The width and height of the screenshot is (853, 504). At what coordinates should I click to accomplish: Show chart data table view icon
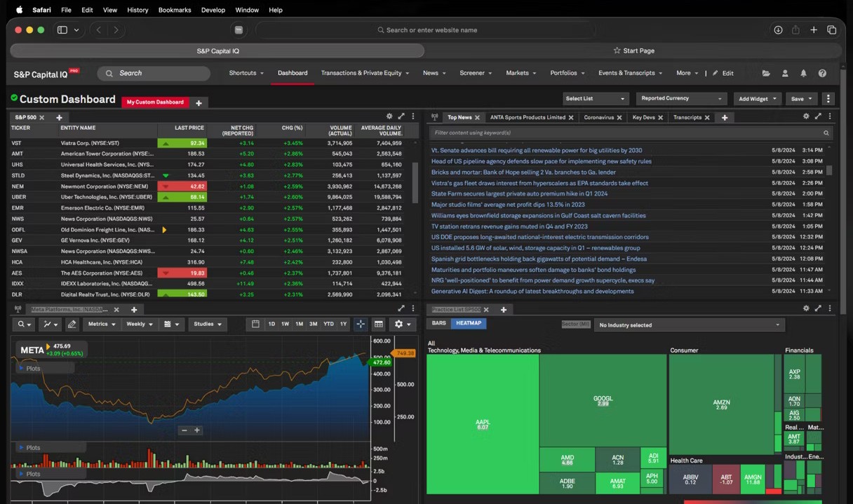[379, 324]
